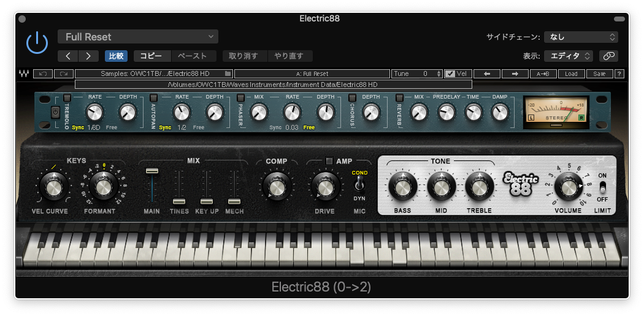
Task: Select Tremolo Free mode
Action: click(111, 127)
